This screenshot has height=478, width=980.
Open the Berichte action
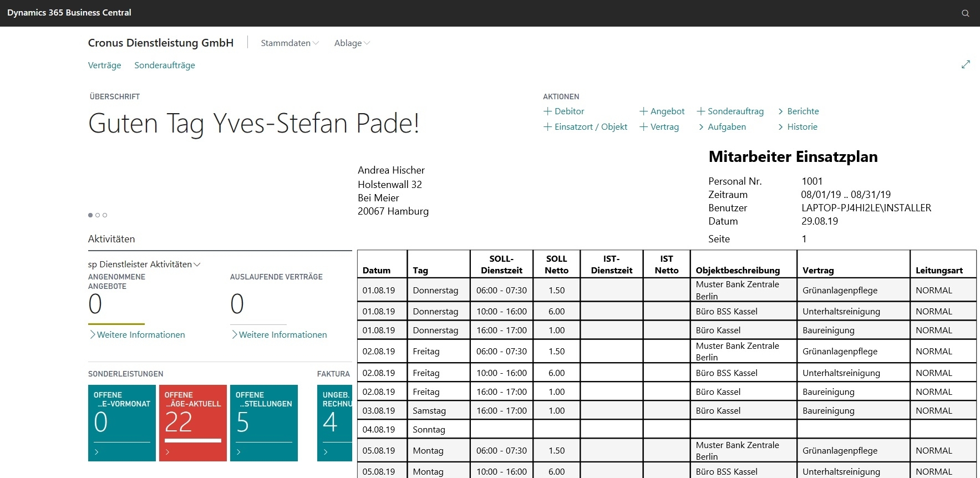[x=799, y=111]
